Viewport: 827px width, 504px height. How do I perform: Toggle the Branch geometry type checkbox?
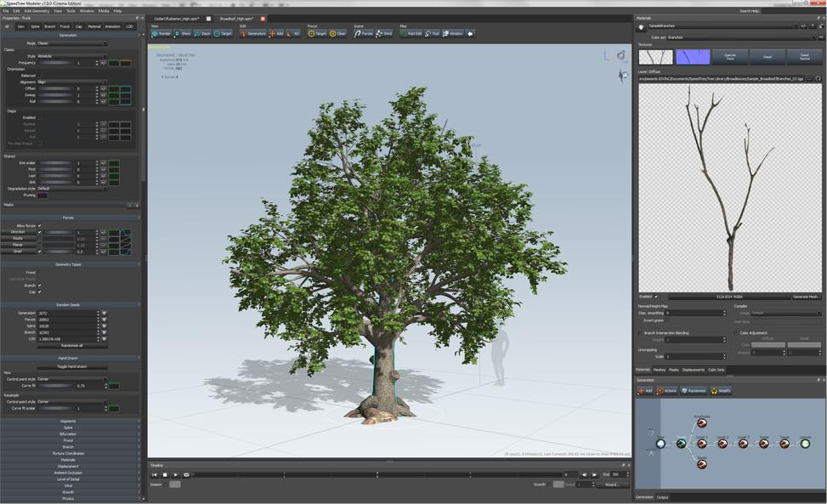pos(40,286)
